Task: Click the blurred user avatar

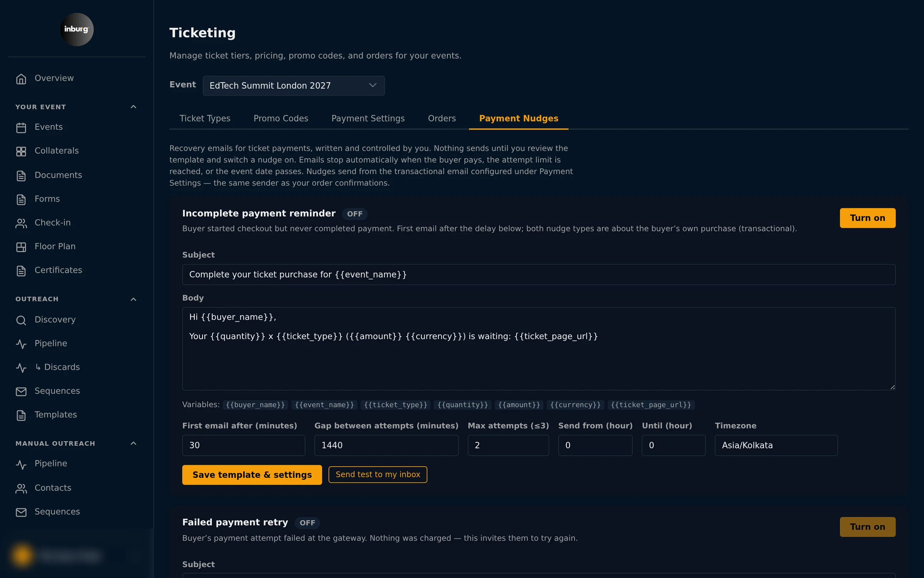Action: click(22, 555)
